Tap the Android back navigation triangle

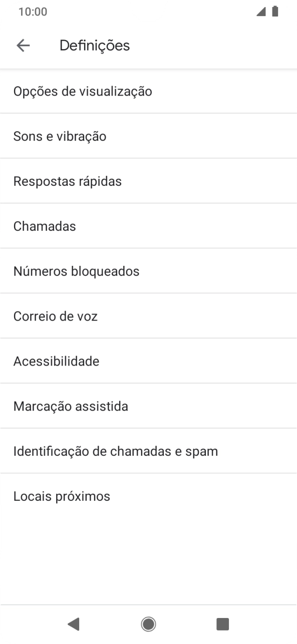tap(74, 624)
